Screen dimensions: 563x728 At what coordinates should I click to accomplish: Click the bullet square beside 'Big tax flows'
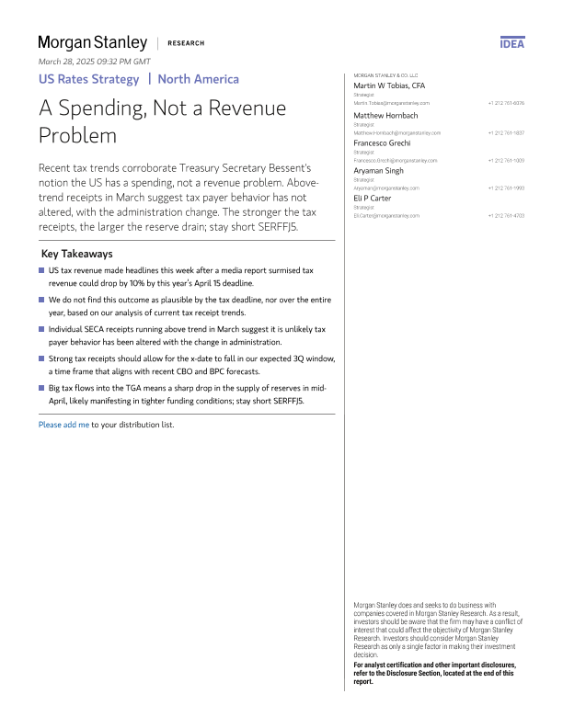point(41,387)
